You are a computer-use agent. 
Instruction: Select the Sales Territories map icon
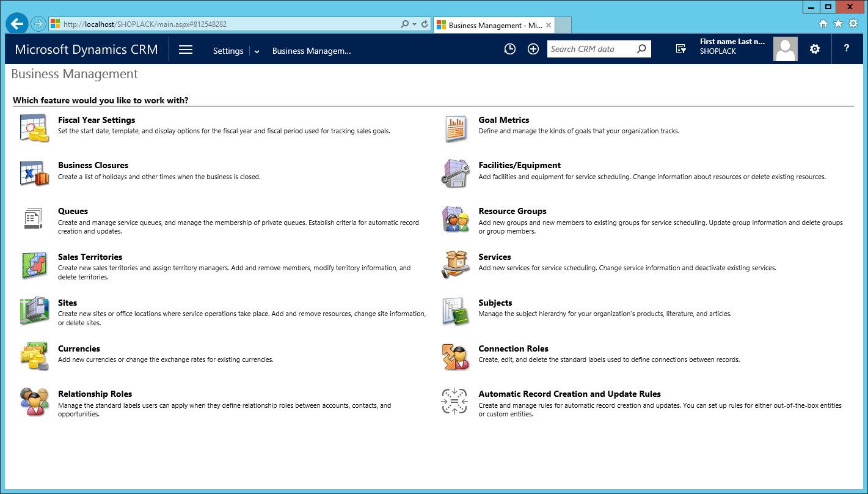(34, 265)
